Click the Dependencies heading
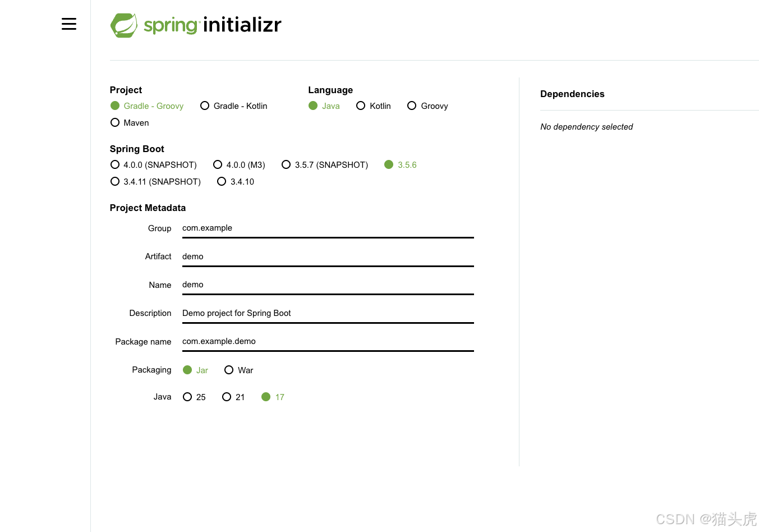759x532 pixels. pyautogui.click(x=572, y=94)
